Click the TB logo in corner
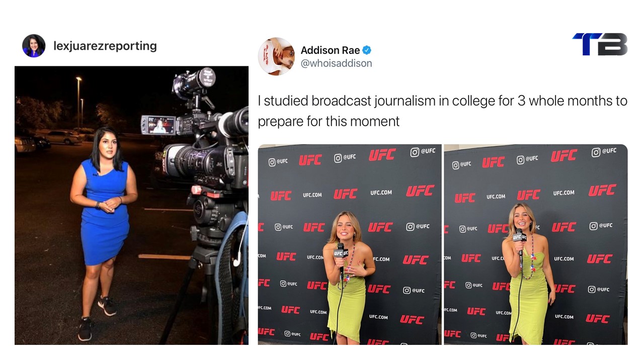This screenshot has height=362, width=644. tap(600, 44)
